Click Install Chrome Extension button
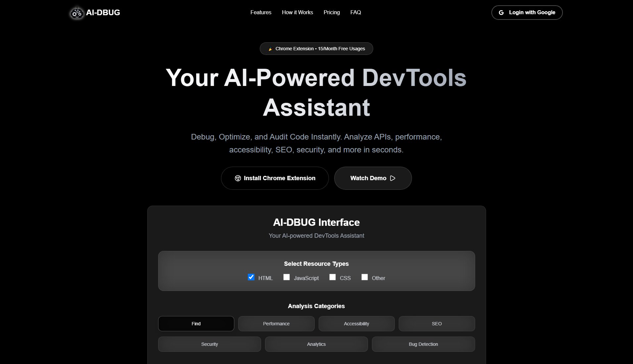This screenshot has width=633, height=364. (x=275, y=178)
